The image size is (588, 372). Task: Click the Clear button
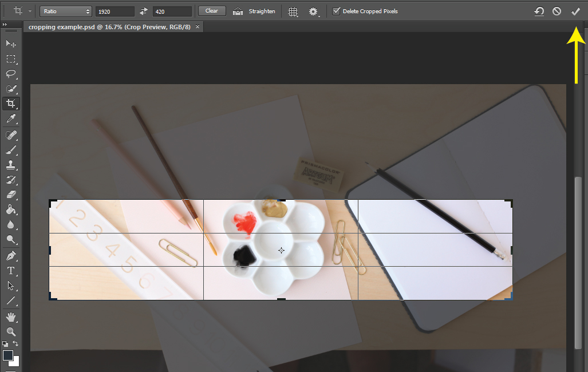[x=211, y=11]
